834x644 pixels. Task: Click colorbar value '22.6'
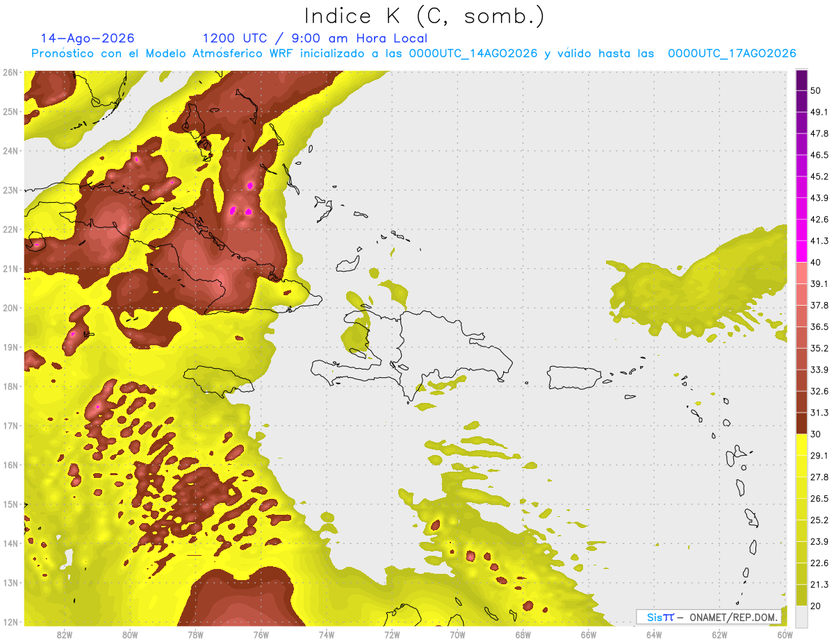pos(819,563)
